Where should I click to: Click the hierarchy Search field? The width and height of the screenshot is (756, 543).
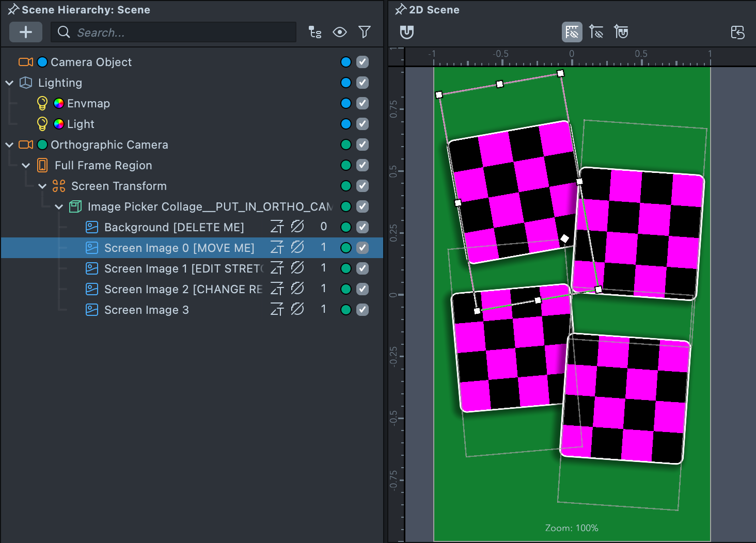tap(176, 33)
